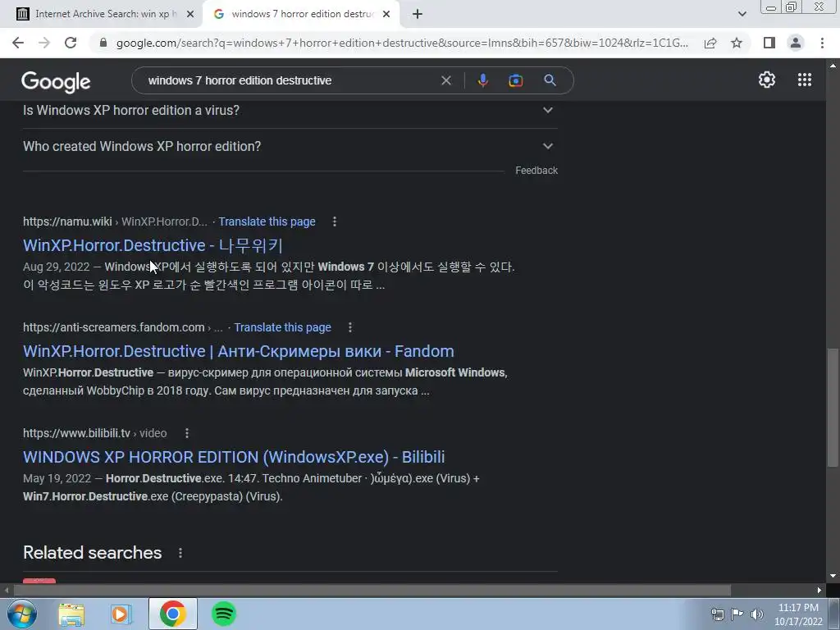Viewport: 840px width, 630px height.
Task: Open a new browser tab
Action: click(x=418, y=14)
